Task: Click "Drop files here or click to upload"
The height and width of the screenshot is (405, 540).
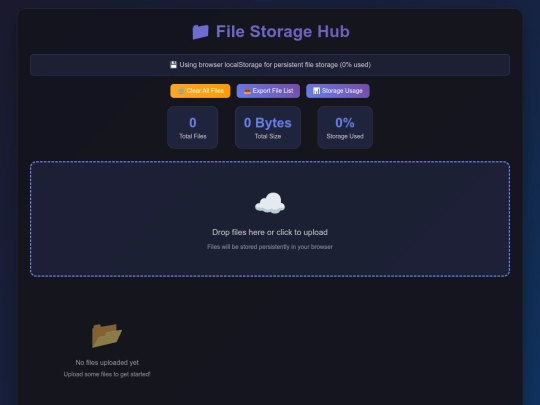Action: (270, 232)
